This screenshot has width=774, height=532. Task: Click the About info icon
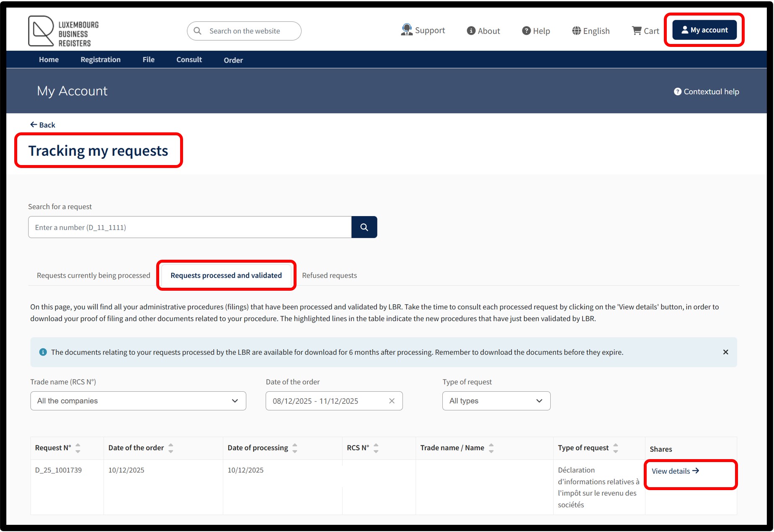click(471, 31)
